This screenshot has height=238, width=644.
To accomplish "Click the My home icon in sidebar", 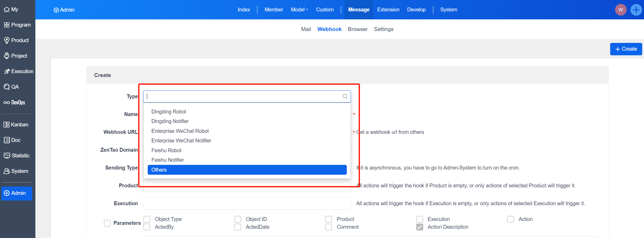I will pyautogui.click(x=7, y=10).
